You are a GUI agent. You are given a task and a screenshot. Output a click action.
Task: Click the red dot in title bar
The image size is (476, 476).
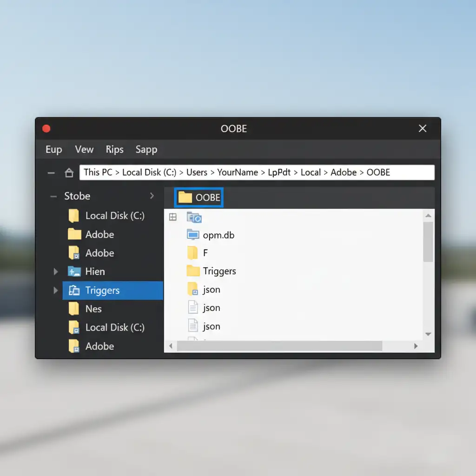pyautogui.click(x=46, y=129)
